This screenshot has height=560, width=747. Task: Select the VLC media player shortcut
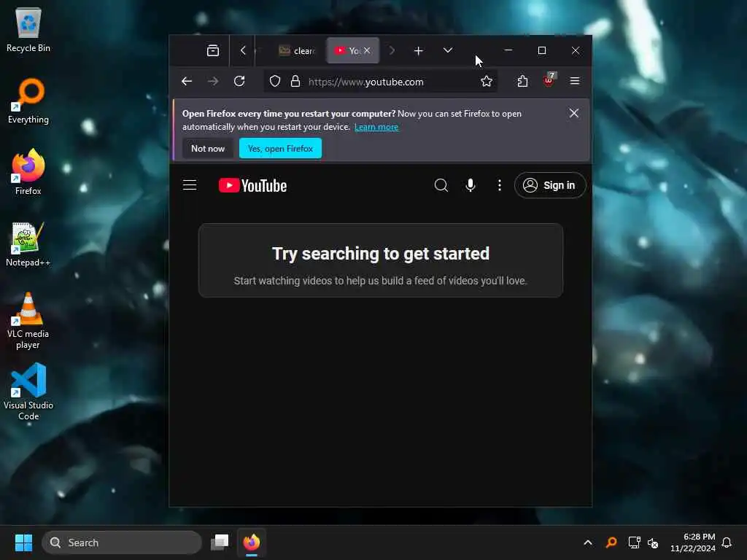point(28,321)
